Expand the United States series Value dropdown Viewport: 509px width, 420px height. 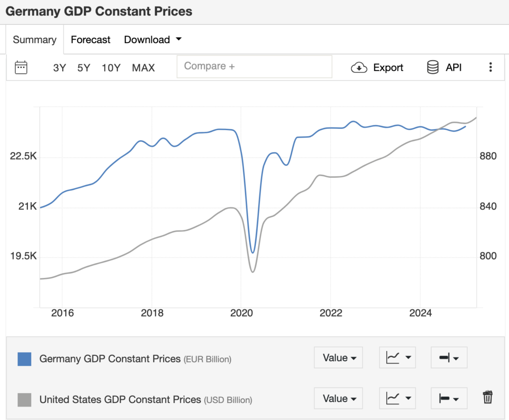pyautogui.click(x=339, y=399)
